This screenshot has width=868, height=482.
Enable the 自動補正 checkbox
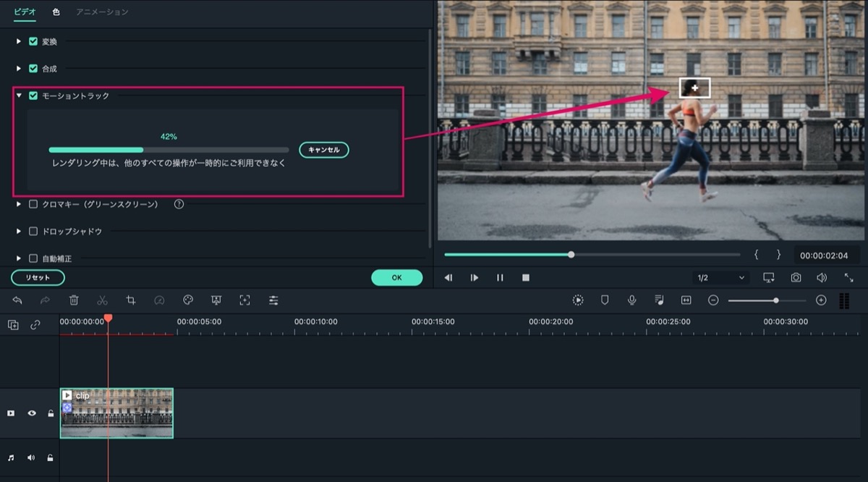coord(33,258)
